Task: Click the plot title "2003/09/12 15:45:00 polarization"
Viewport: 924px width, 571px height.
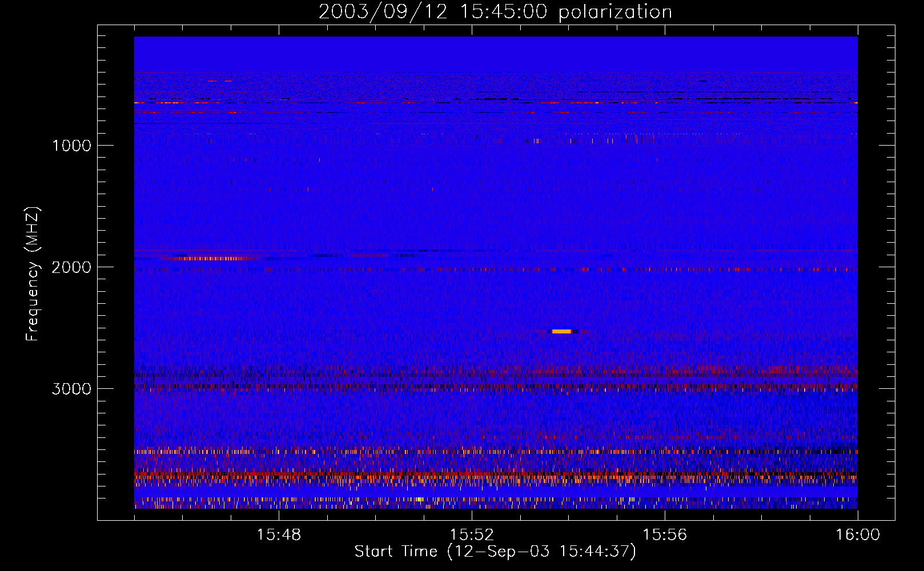Action: tap(495, 11)
